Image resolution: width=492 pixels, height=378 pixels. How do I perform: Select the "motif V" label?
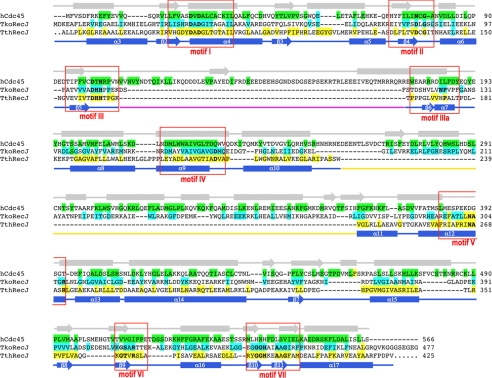463,243
